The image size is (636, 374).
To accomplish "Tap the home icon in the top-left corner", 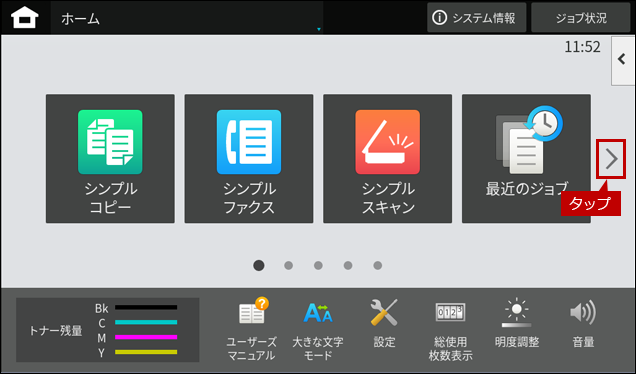I will 25,18.
